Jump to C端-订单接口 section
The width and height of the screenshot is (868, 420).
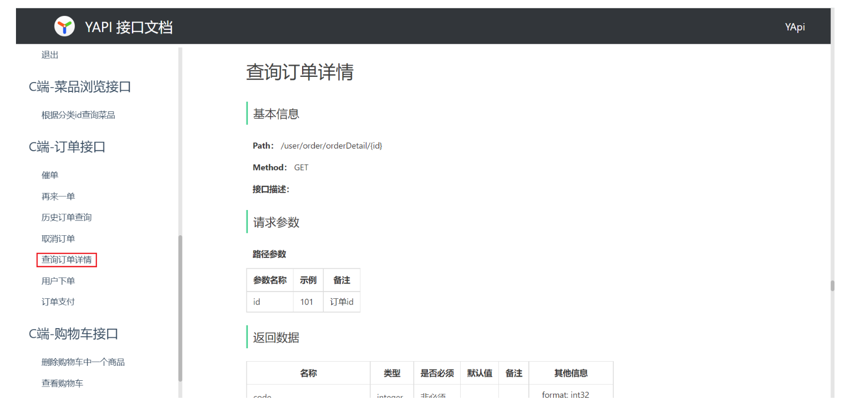click(67, 147)
